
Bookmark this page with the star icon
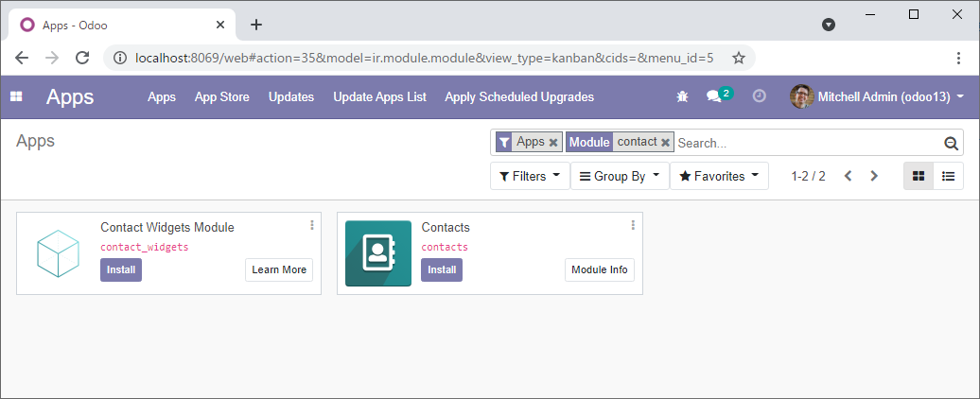point(739,58)
